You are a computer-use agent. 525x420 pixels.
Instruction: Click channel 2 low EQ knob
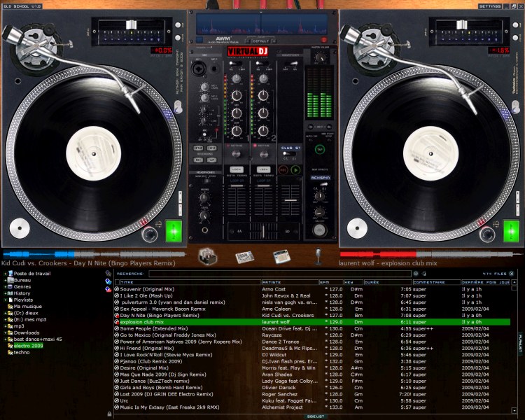coord(263,131)
